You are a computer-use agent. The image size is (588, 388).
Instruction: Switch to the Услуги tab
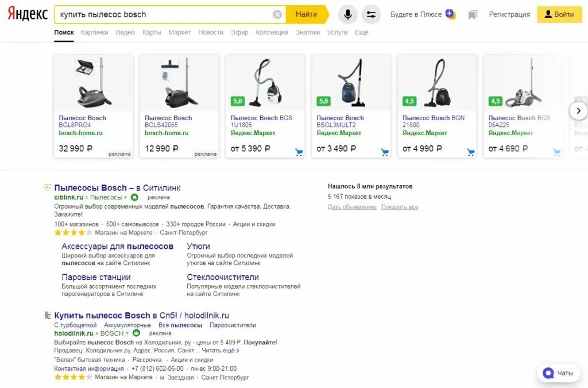point(337,32)
